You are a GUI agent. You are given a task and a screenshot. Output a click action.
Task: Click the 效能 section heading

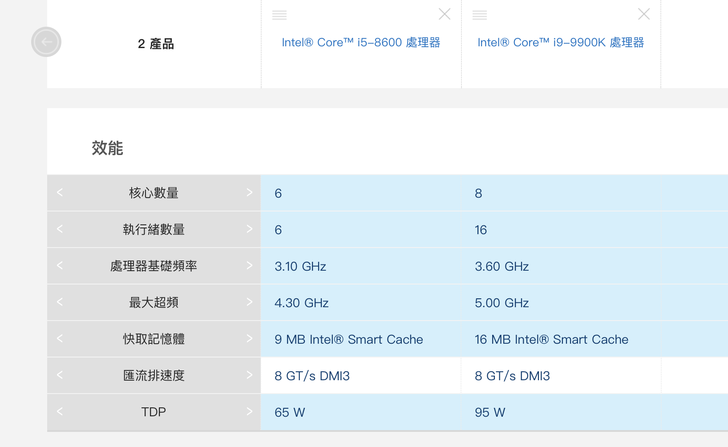(107, 148)
